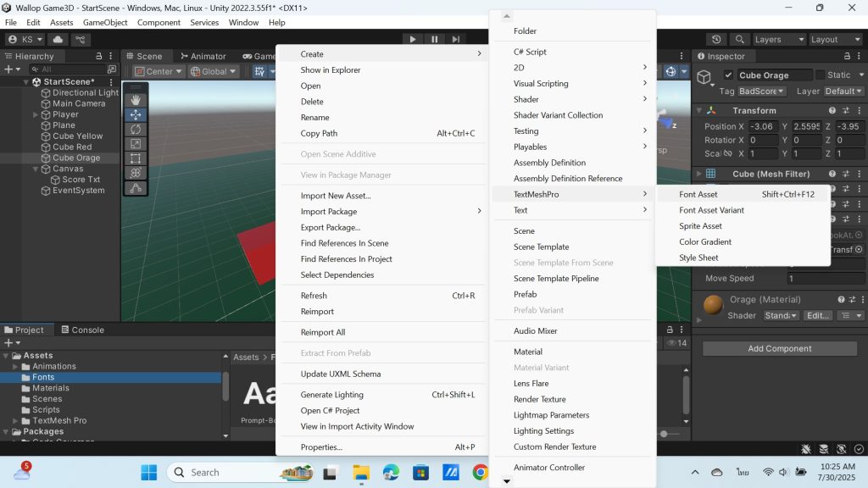Toggle hidden packages visibility count

point(677,343)
